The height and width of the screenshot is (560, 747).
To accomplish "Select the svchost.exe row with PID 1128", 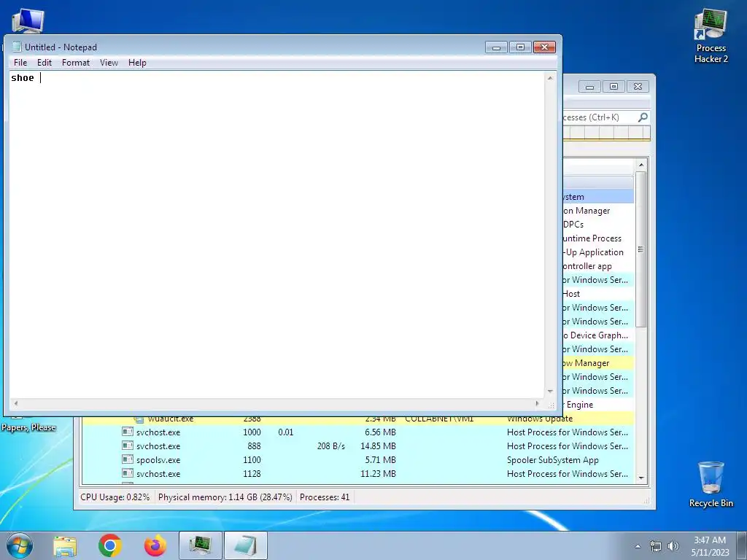I will 357,473.
